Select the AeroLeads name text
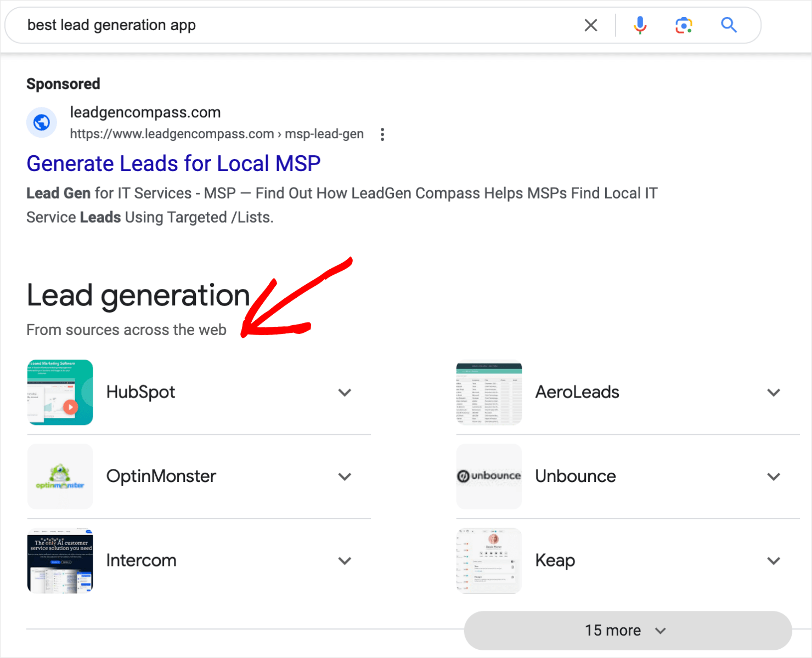812x658 pixels. [x=577, y=392]
